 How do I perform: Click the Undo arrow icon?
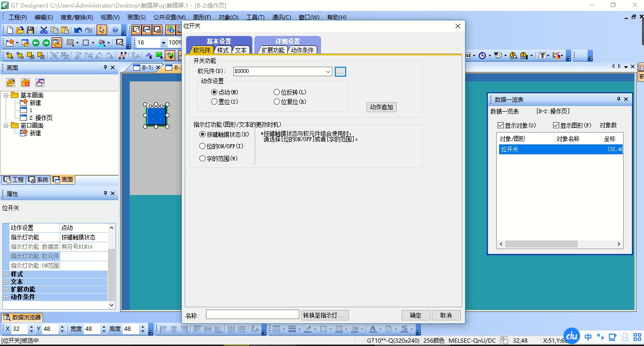click(78, 30)
